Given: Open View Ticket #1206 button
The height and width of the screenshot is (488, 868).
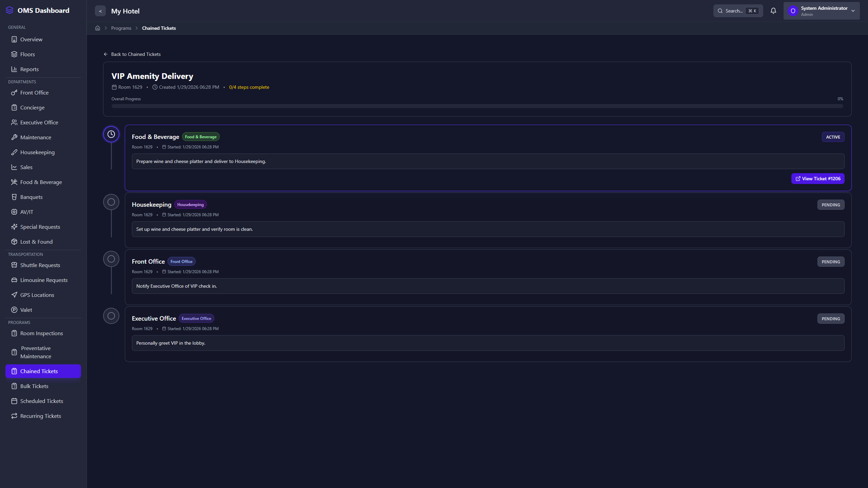Looking at the screenshot, I should pyautogui.click(x=818, y=179).
